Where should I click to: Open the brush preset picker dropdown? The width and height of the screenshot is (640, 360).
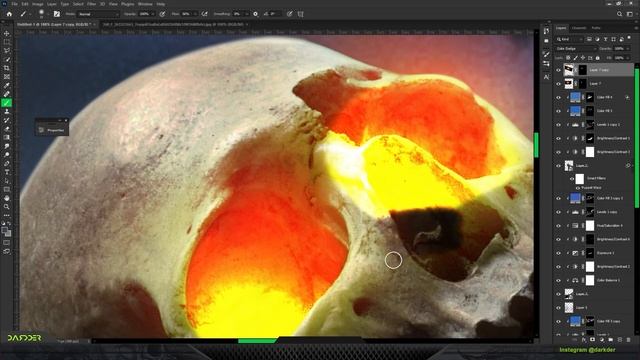[x=48, y=14]
